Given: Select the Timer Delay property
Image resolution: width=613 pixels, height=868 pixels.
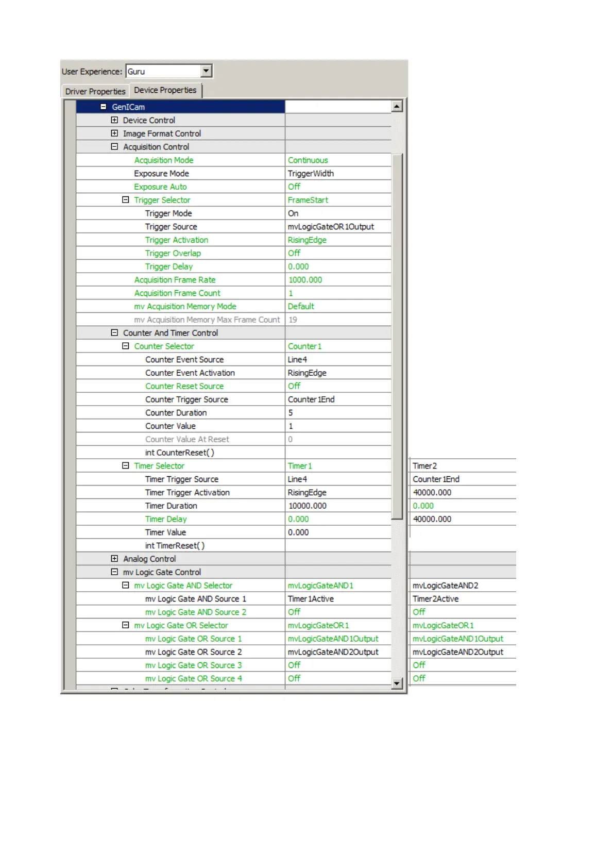Looking at the screenshot, I should point(166,519).
